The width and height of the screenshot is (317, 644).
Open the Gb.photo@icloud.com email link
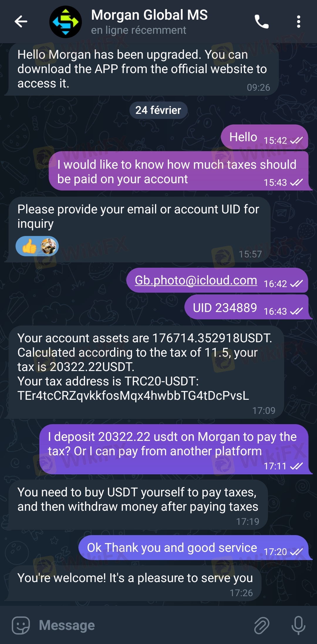(196, 280)
